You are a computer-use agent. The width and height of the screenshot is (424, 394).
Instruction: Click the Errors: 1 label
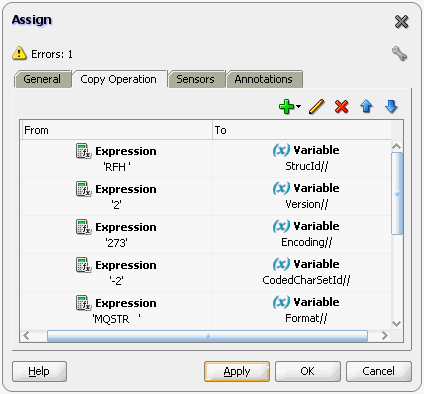click(52, 54)
